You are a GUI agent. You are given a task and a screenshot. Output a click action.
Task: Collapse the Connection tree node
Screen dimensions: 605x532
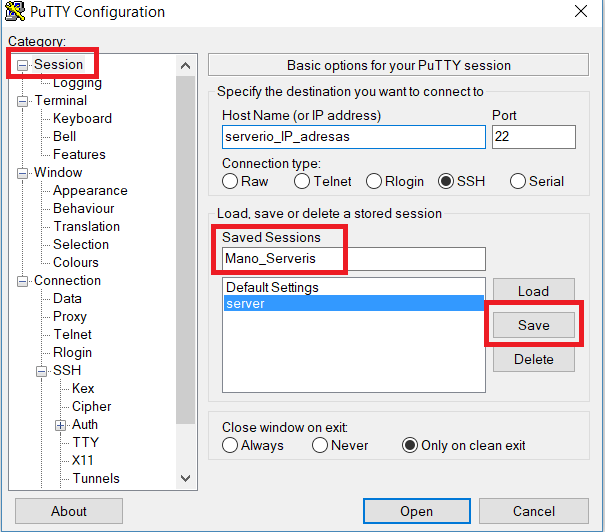tap(22, 281)
